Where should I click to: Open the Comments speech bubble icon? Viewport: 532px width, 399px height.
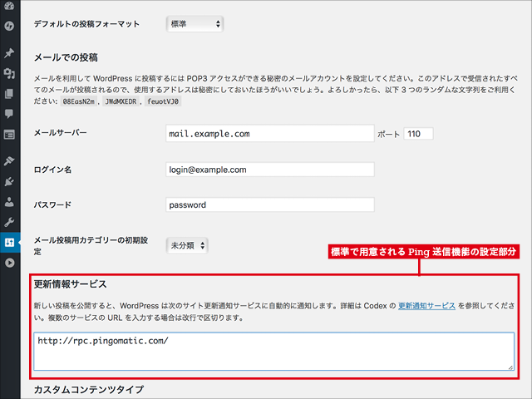click(9, 114)
